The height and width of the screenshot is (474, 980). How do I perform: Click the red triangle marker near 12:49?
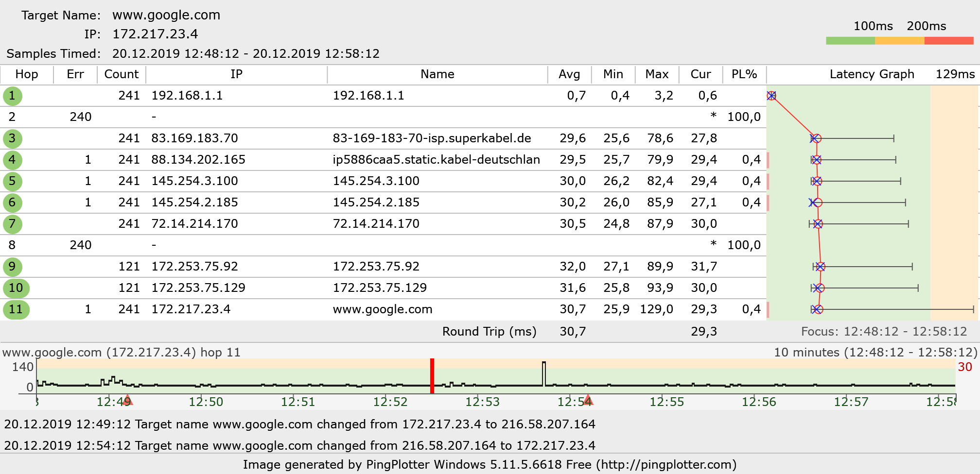[x=128, y=400]
